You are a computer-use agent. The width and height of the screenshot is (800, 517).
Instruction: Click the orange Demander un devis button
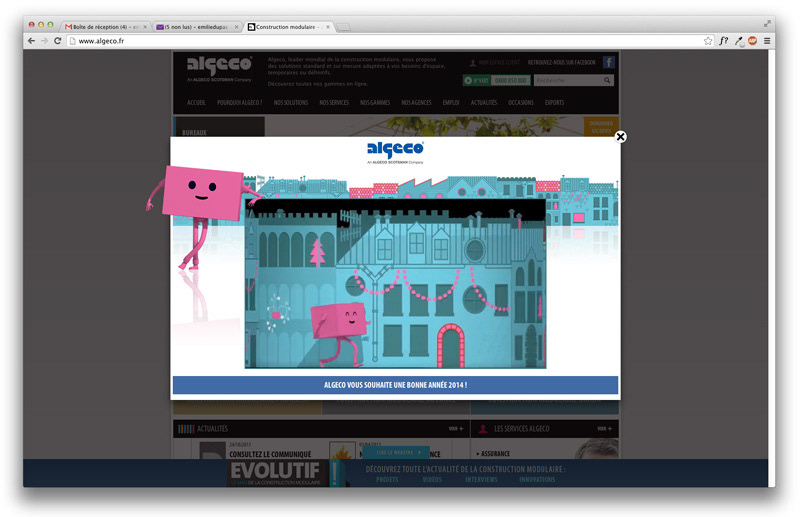tap(601, 127)
